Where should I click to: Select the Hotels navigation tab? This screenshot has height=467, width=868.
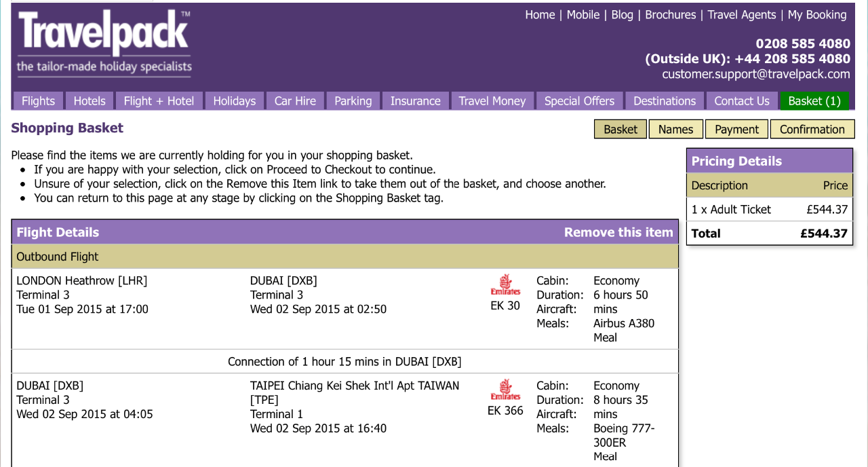(90, 100)
